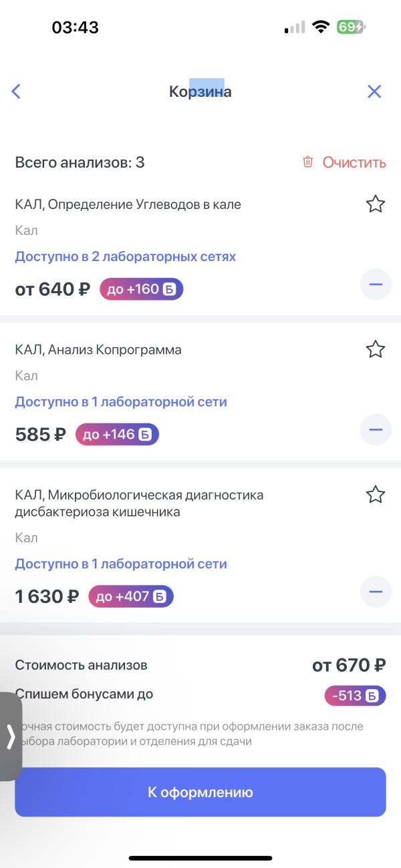Tap the trash icon to clear basket
The image size is (401, 868).
pyautogui.click(x=308, y=162)
